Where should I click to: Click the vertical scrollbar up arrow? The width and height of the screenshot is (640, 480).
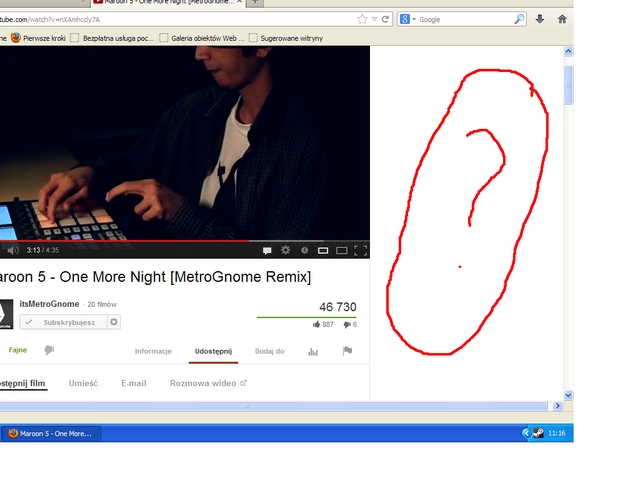[x=568, y=51]
